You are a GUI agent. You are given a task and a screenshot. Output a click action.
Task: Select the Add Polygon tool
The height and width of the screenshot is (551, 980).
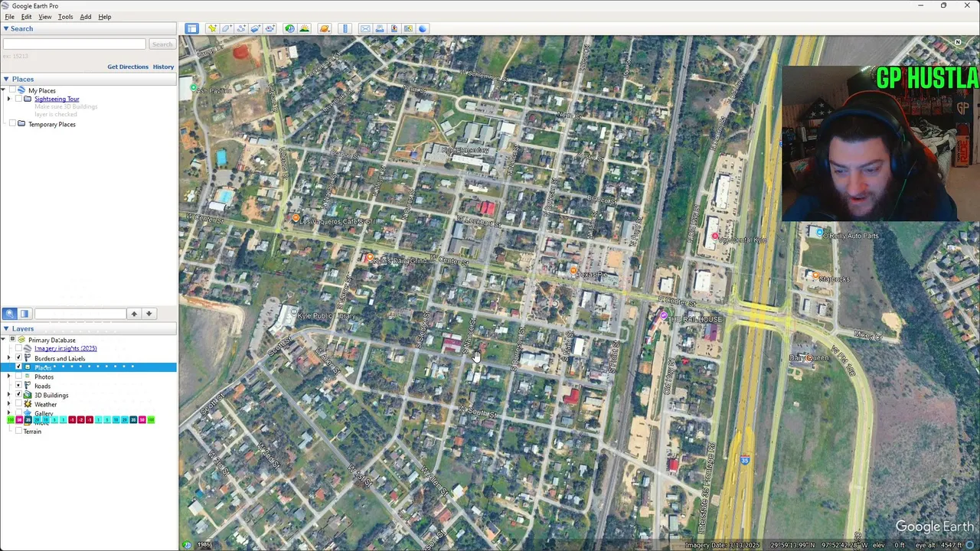pyautogui.click(x=227, y=28)
